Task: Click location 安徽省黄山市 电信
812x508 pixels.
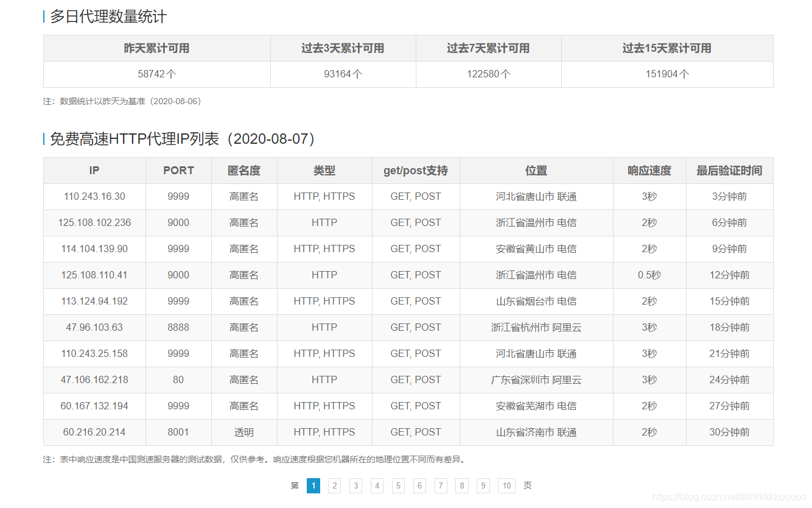Action: coord(536,249)
